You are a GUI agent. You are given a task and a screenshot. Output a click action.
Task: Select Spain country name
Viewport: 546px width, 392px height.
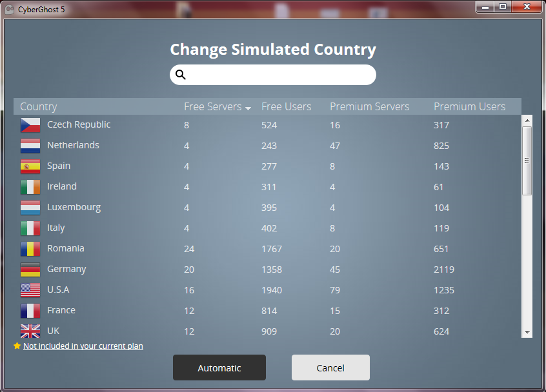coord(59,166)
